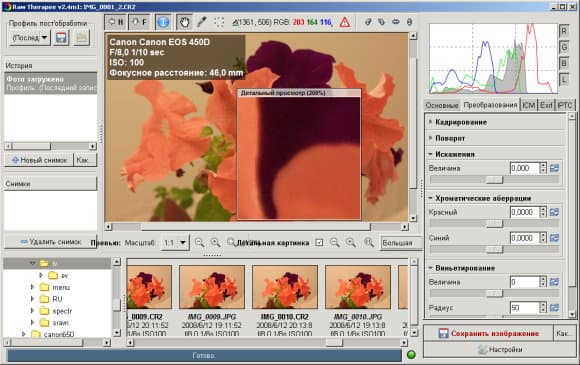Click the vertical flip toolbar icon
This screenshot has width=580, height=365.
pyautogui.click(x=409, y=22)
